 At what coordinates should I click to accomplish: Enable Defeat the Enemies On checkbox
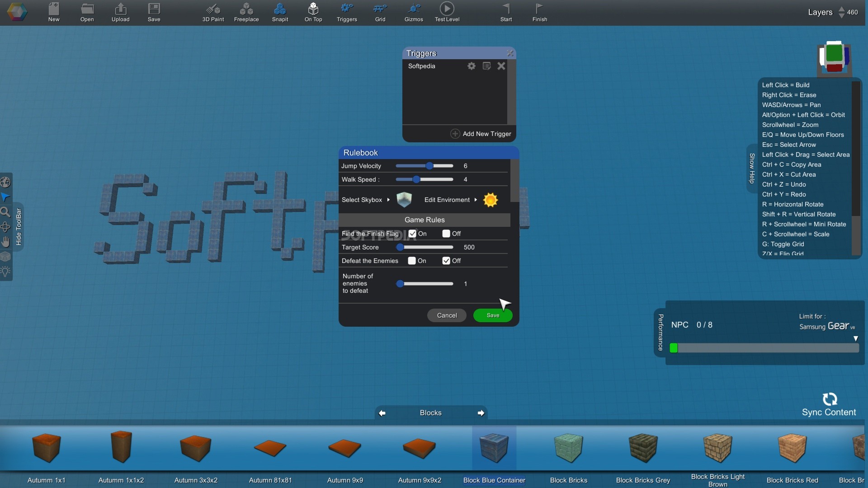pos(412,261)
